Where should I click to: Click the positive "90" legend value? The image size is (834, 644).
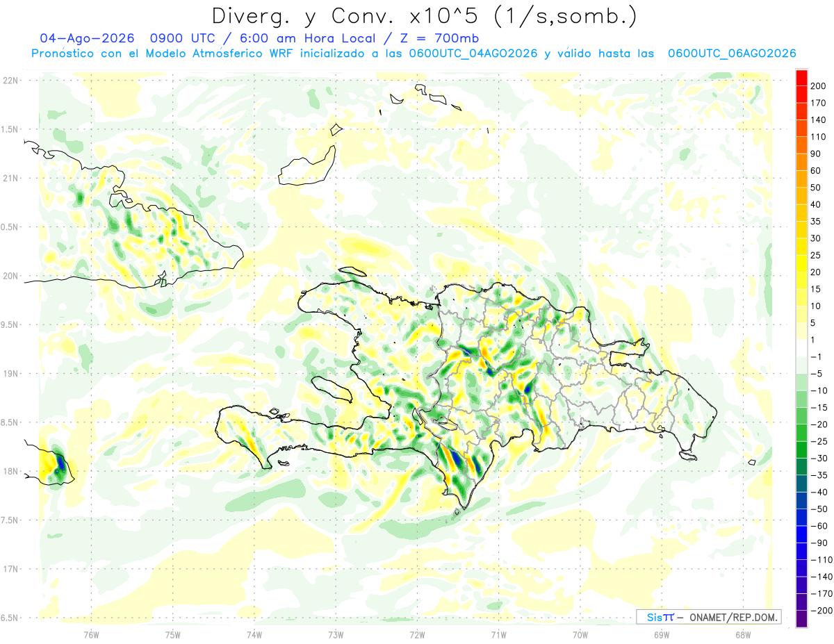pos(816,154)
